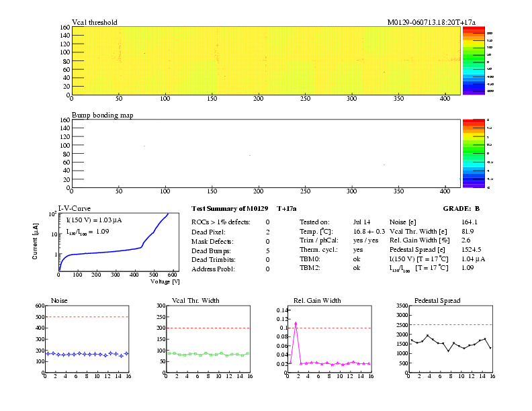Click 'Test Summary of M0129' heading
532x411 pixels.
tap(230, 209)
